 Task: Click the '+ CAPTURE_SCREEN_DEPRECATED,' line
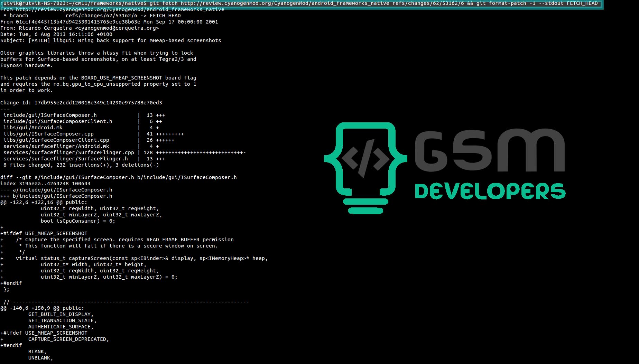coord(55,339)
